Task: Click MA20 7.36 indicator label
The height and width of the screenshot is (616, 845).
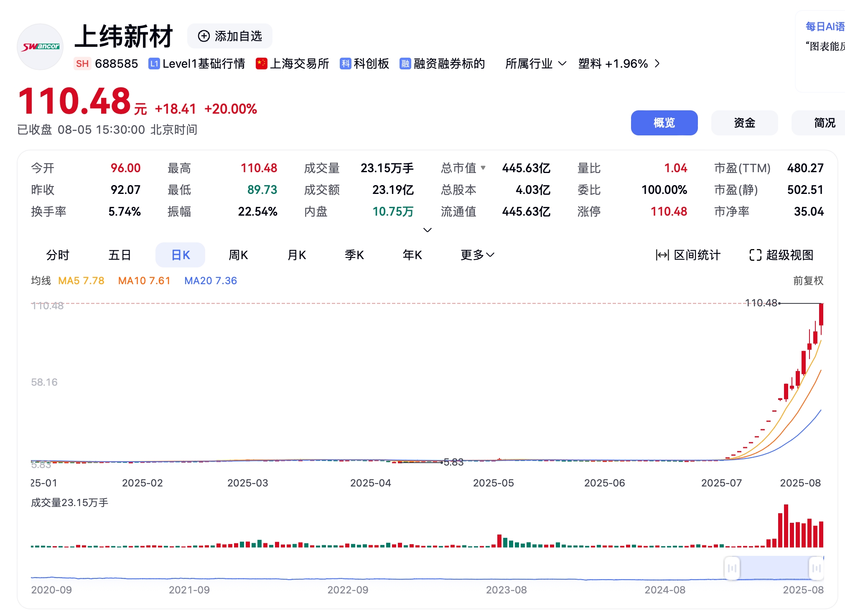Action: [211, 280]
